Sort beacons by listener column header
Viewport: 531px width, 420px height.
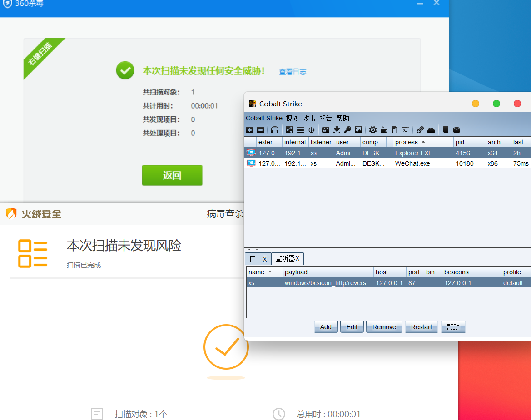tap(321, 142)
